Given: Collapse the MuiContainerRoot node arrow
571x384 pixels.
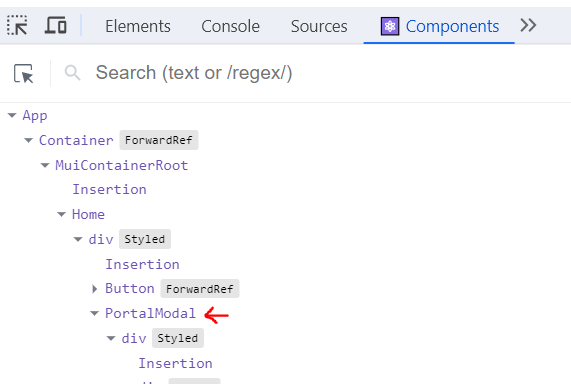Looking at the screenshot, I should [45, 165].
